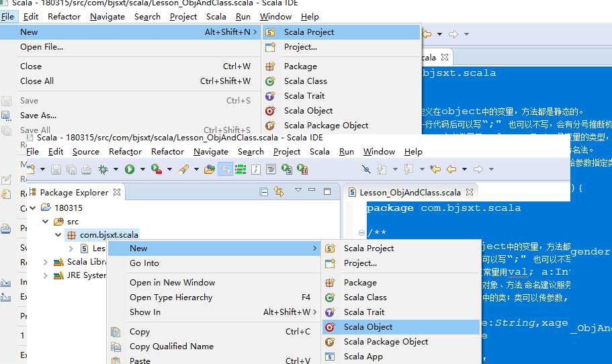
Task: Collapse the 180315 project node
Action: tap(33, 208)
